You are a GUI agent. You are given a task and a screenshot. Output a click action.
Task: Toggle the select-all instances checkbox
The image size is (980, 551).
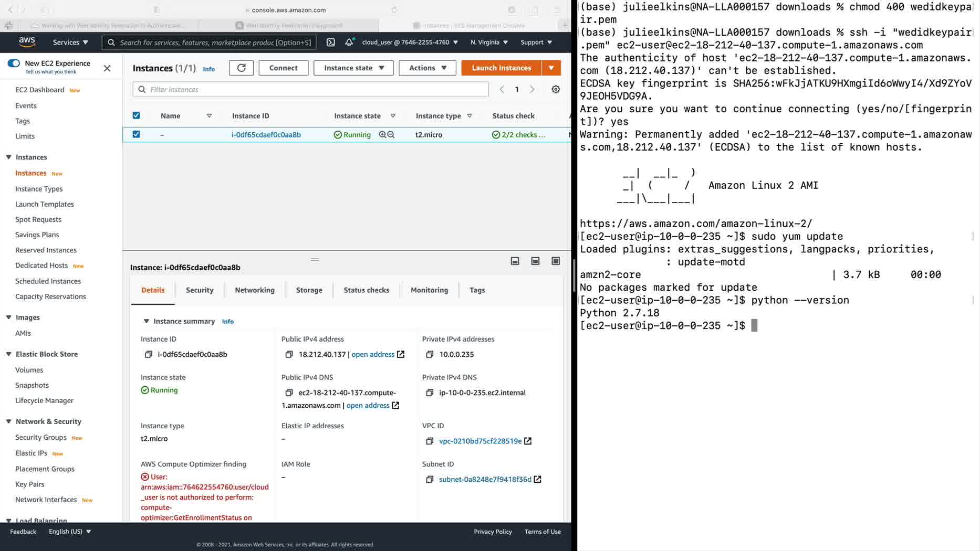[x=136, y=115]
